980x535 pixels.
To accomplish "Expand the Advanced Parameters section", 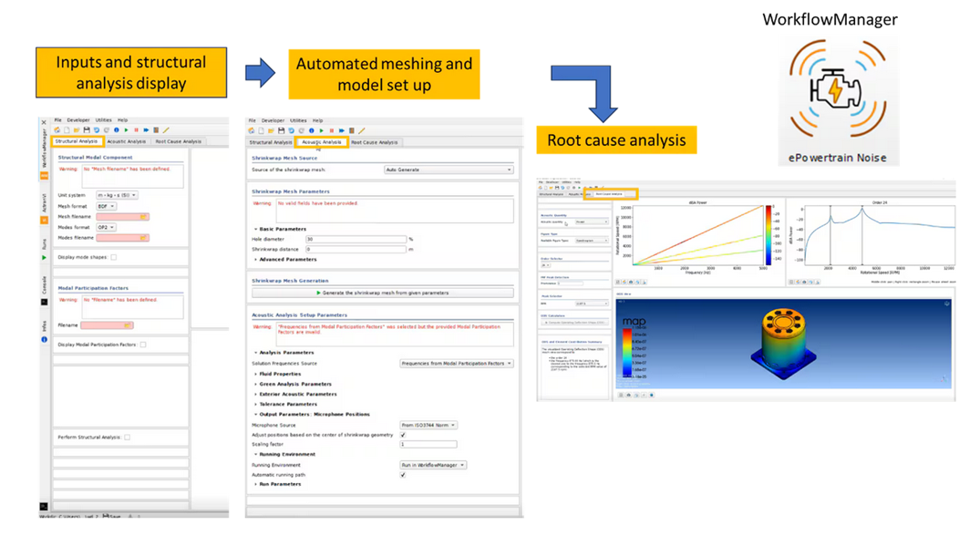I will click(288, 260).
